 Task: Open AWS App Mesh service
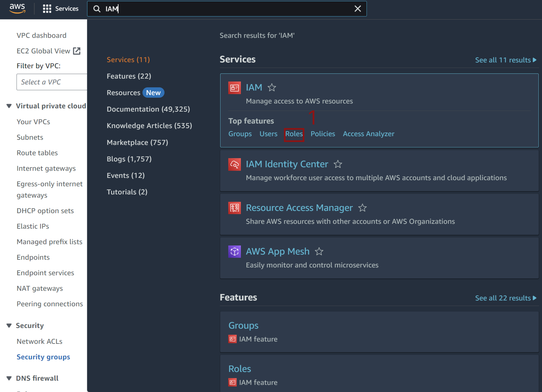(277, 251)
